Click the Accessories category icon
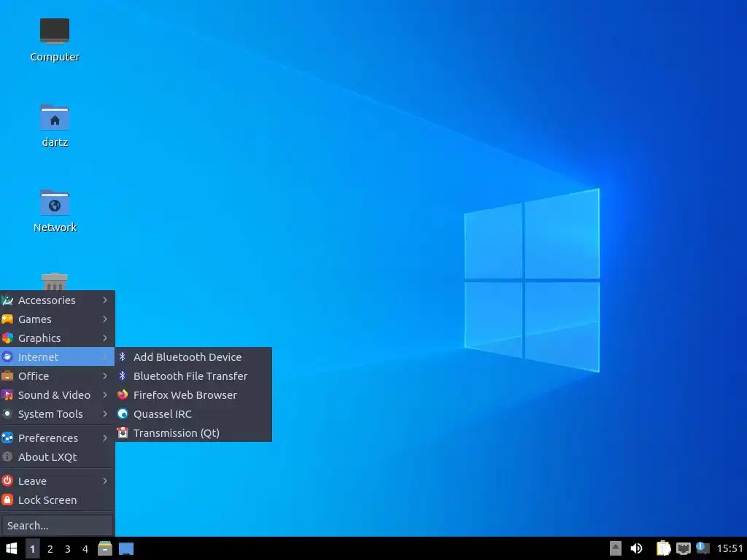The image size is (747, 560). (7, 300)
